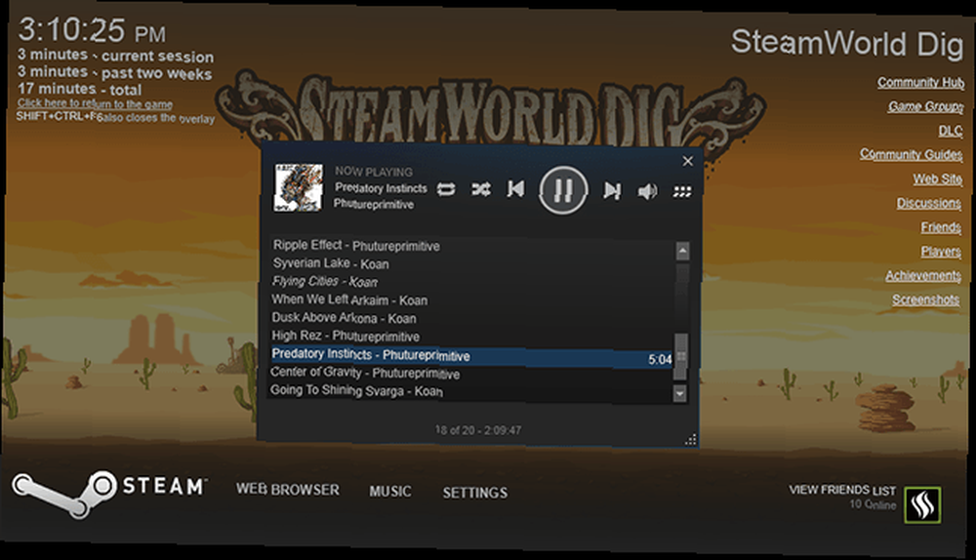Viewport: 976px width, 560px height.
Task: Open the Music overlay tab
Action: 390,492
